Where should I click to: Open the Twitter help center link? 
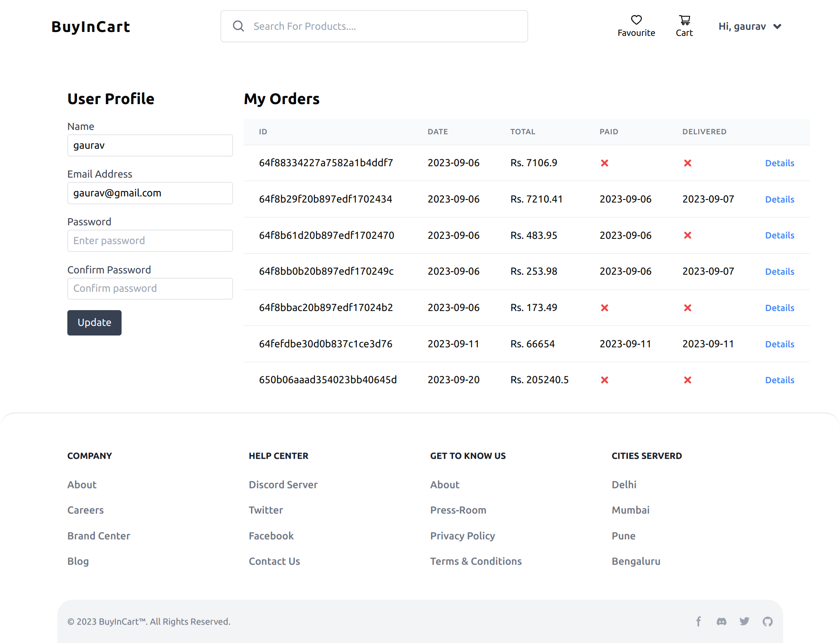tap(266, 510)
